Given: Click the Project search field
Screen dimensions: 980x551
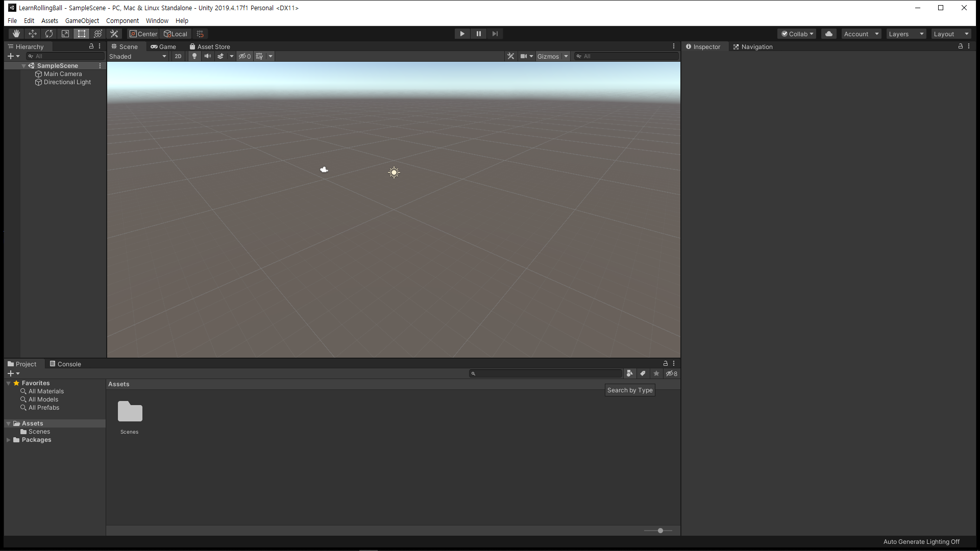Looking at the screenshot, I should pos(546,373).
